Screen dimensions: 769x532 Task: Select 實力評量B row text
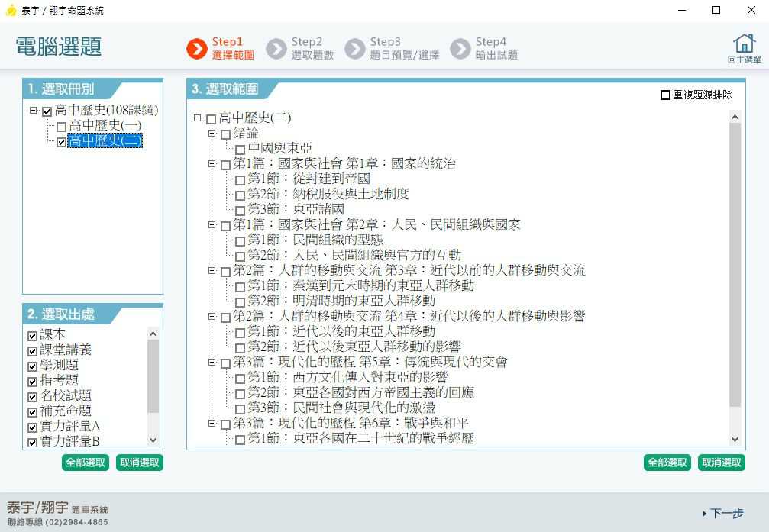tap(69, 441)
